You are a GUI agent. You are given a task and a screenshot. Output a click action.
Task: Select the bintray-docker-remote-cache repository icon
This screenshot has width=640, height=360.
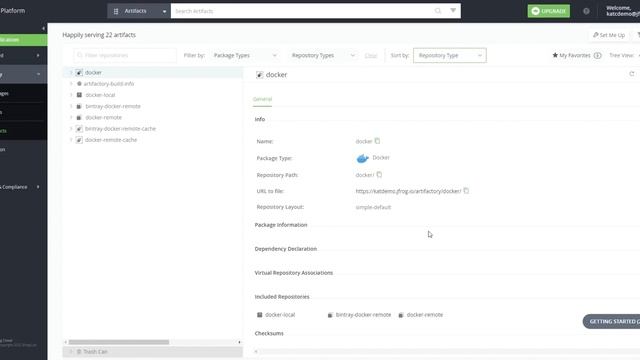(x=79, y=129)
